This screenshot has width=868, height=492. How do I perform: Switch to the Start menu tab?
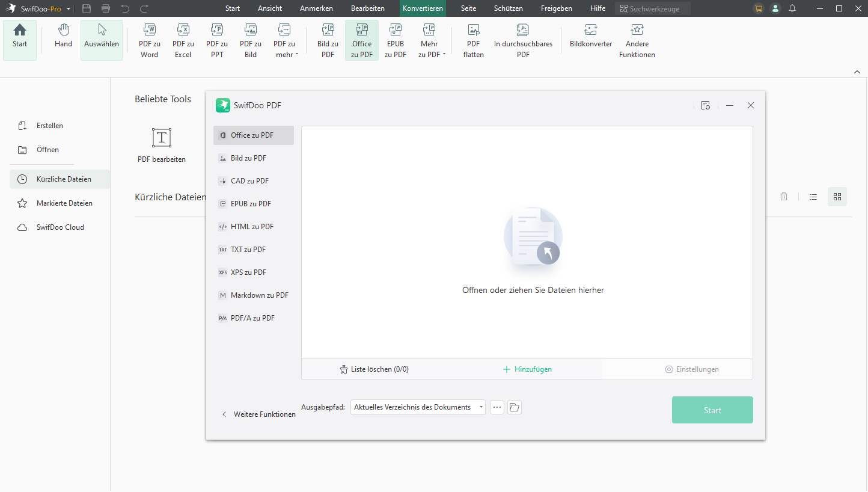pyautogui.click(x=233, y=8)
